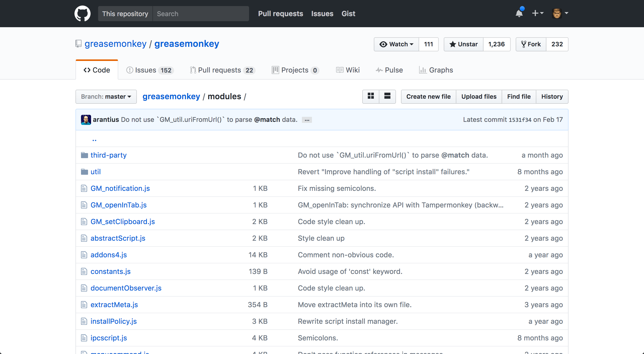Click the util folder icon

tap(84, 172)
